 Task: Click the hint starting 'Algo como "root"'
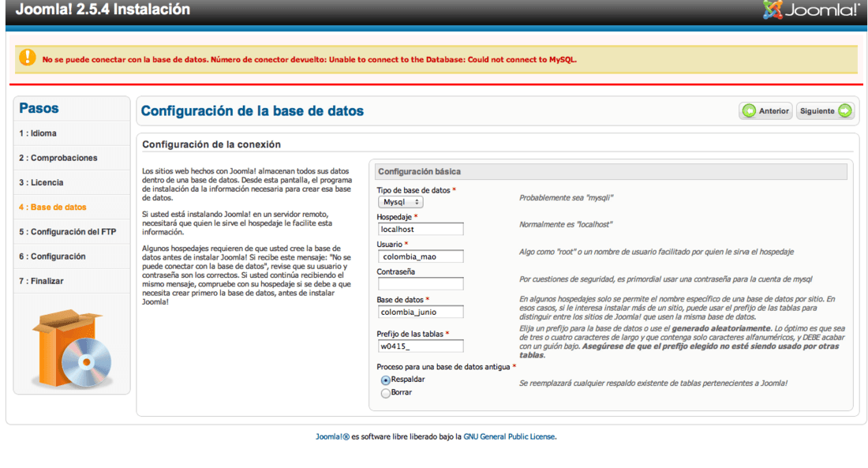point(657,252)
